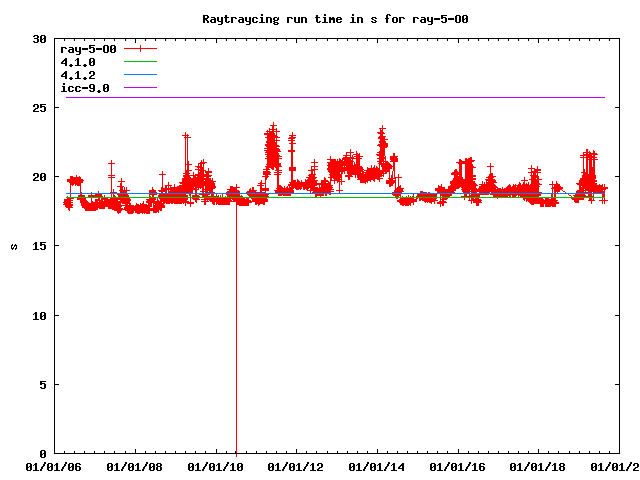The width and height of the screenshot is (640, 480).
Task: Click the x-axis date label 01/01/06
Action: (53, 466)
